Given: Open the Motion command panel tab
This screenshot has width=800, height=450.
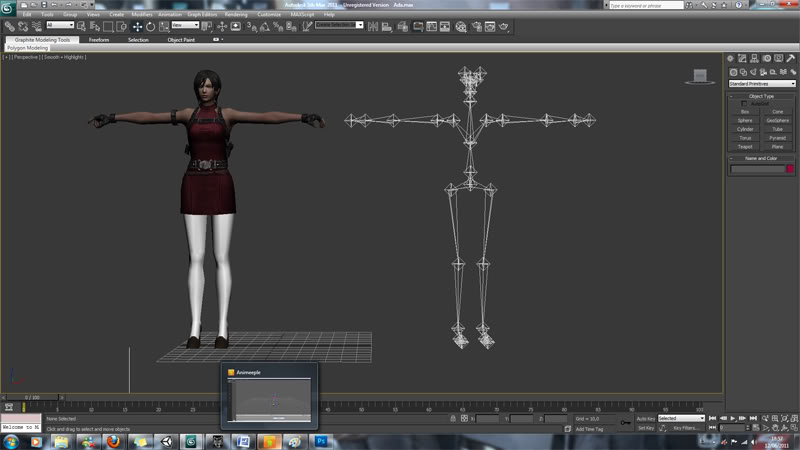Looking at the screenshot, I should pos(766,59).
